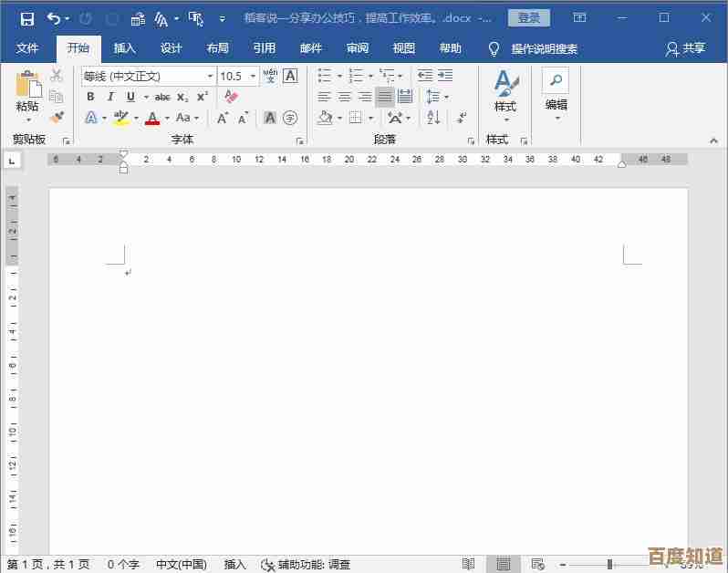
Task: Toggle superscript formatting
Action: pyautogui.click(x=203, y=97)
